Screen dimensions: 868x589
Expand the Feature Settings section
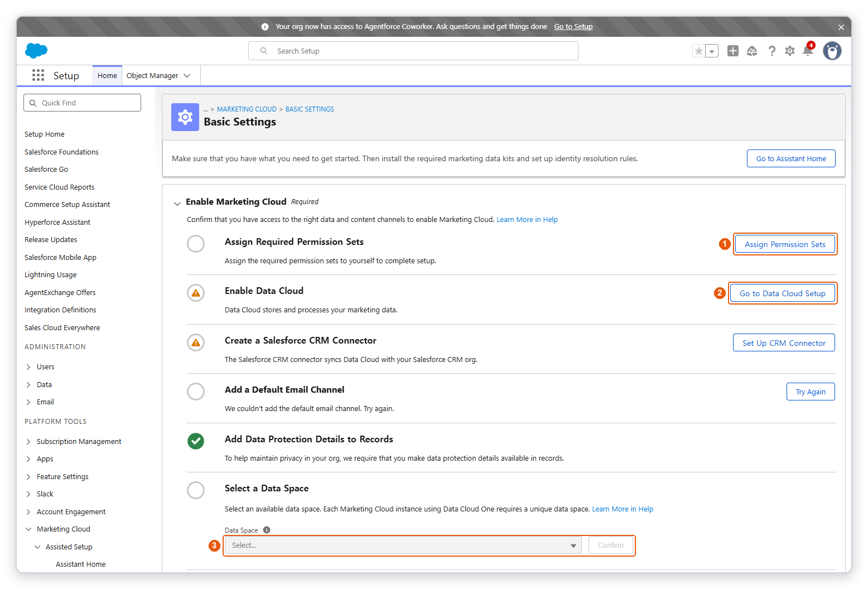click(x=28, y=477)
